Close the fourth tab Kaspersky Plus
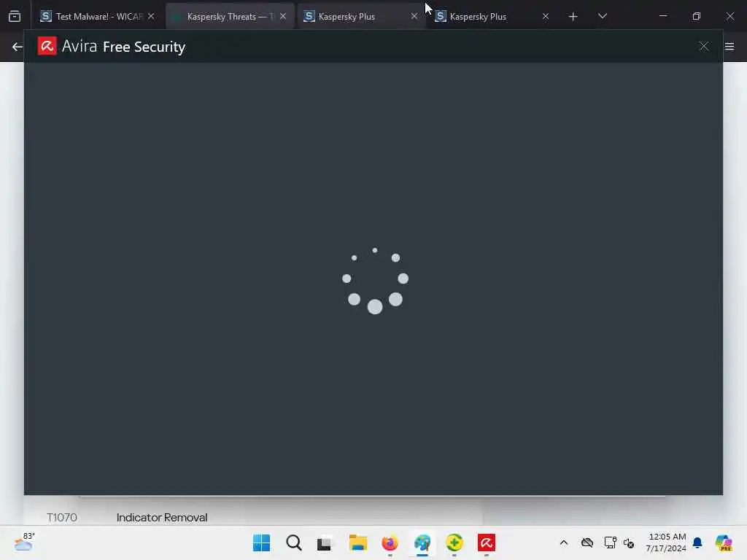 pos(546,16)
